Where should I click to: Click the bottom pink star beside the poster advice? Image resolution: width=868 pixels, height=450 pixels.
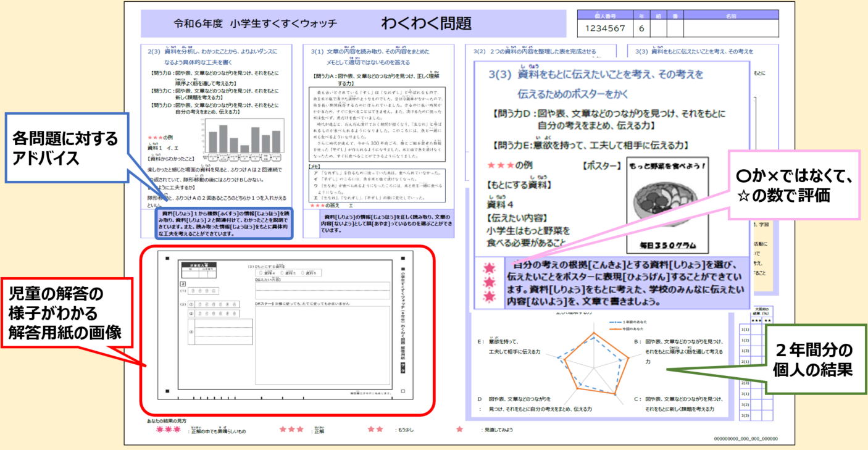coord(489,297)
